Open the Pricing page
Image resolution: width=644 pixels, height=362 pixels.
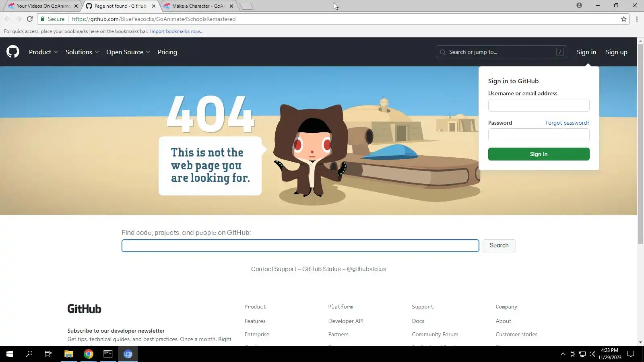pyautogui.click(x=167, y=52)
